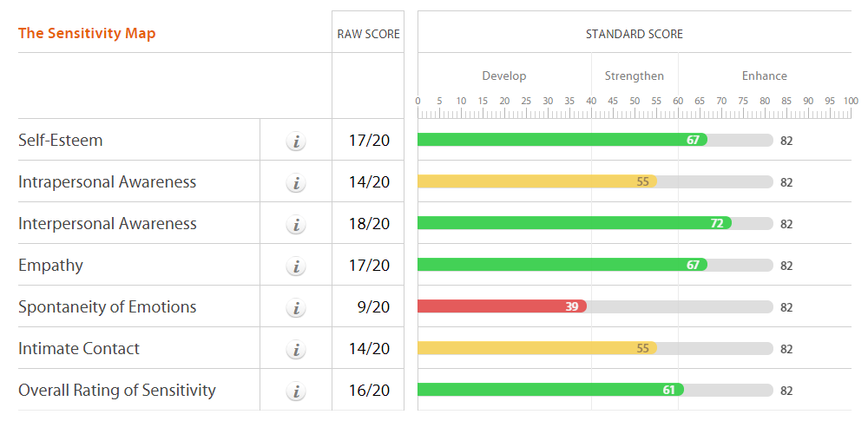Click the info icon for Self-Esteem
This screenshot has height=421, width=868.
pos(296,141)
